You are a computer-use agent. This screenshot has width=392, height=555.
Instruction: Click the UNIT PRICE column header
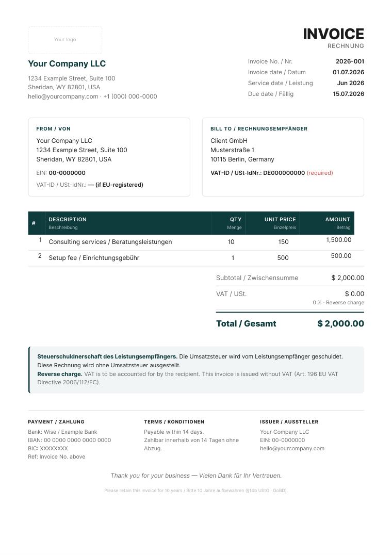[280, 219]
